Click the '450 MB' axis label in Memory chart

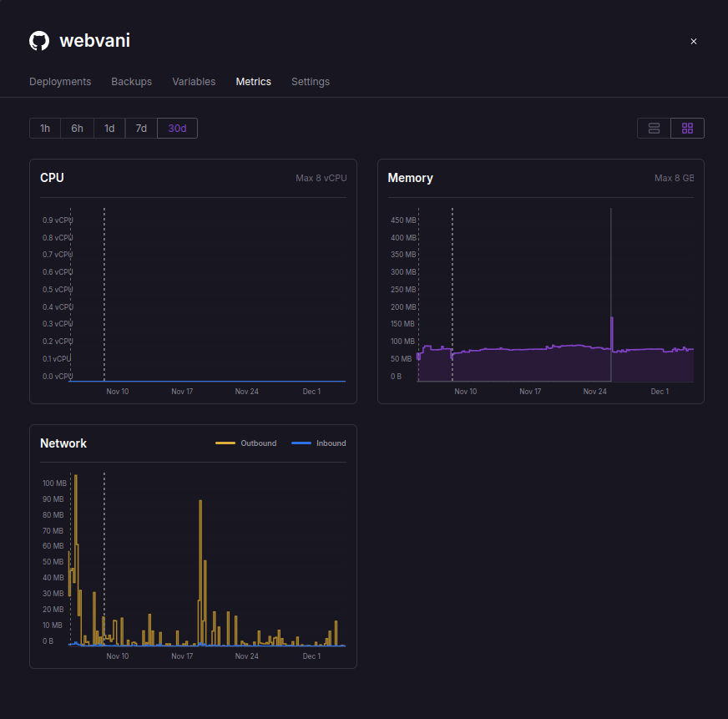click(403, 220)
